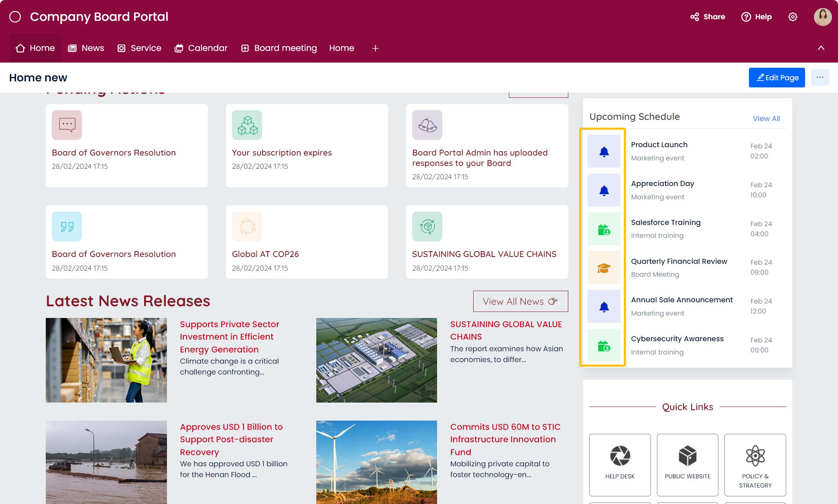Click bell icon for Appreciation Day event
Screen dimensions: 838x504
coord(604,190)
